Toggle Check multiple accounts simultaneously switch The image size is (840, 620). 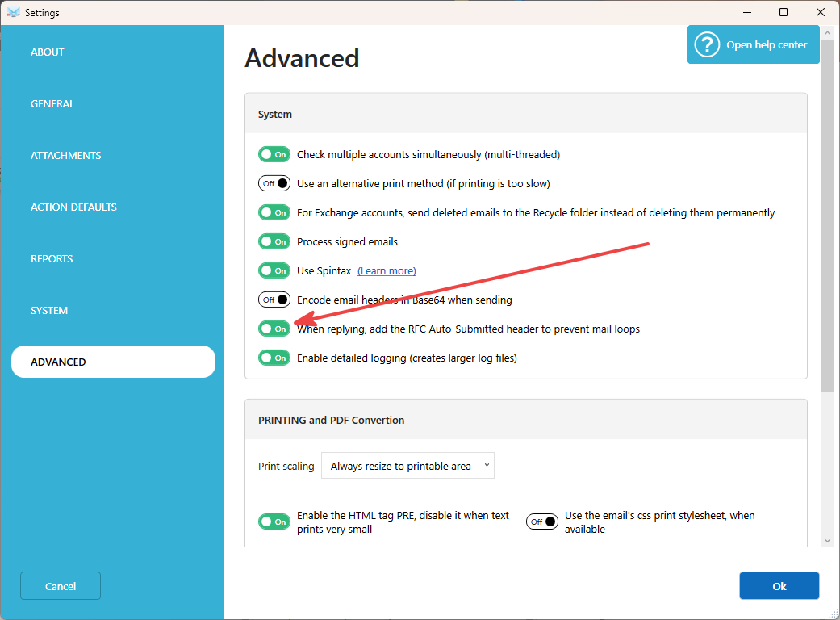pyautogui.click(x=274, y=155)
